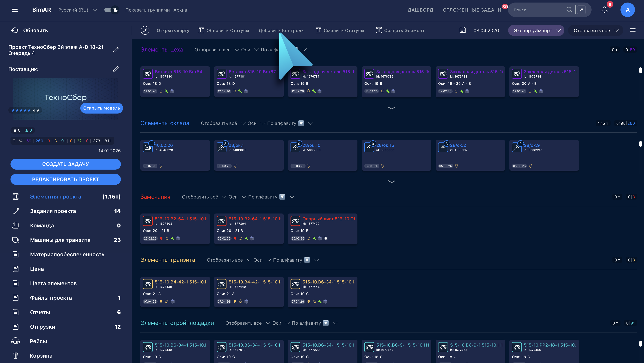Click the sun icon on 28/ок.15 card

tap(383, 166)
